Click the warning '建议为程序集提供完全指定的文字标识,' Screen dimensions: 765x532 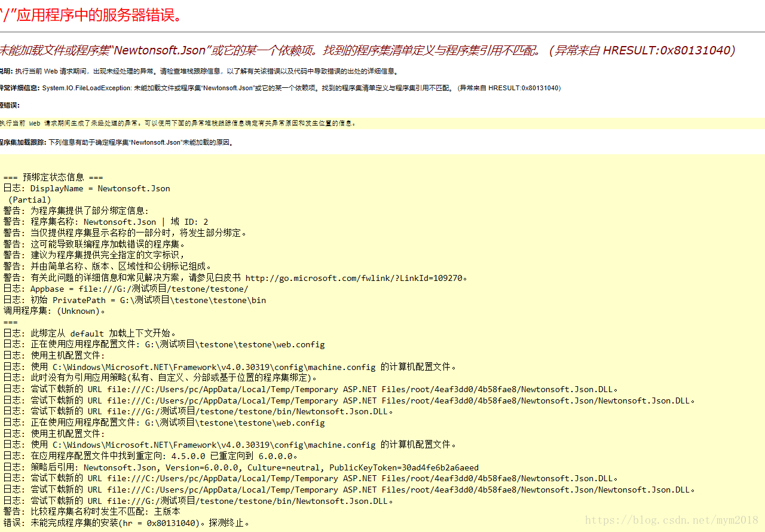click(94, 255)
